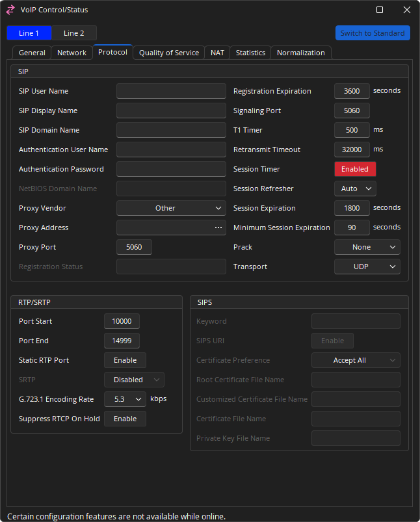The image size is (420, 522).
Task: Click Switch to Standard button
Action: 373,33
